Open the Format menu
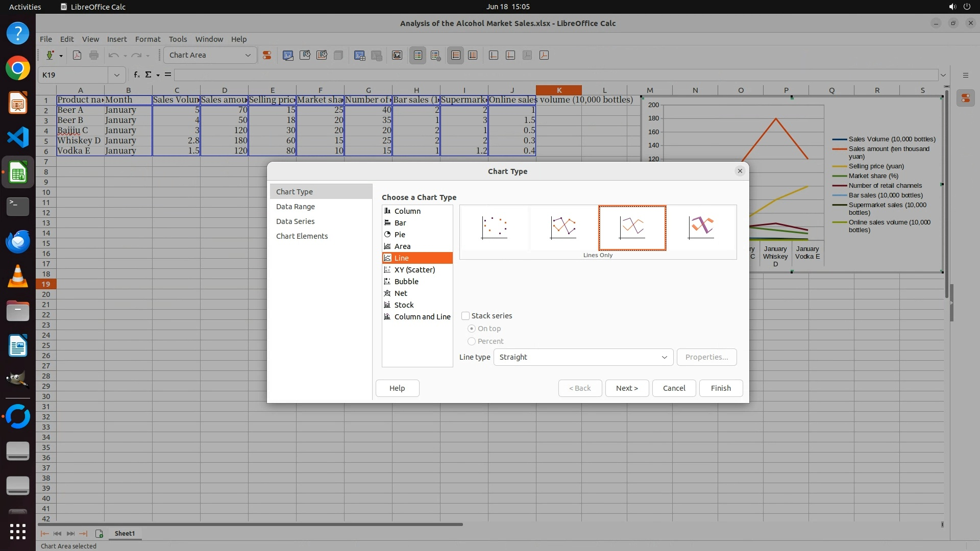Viewport: 980px width, 551px height. (148, 39)
